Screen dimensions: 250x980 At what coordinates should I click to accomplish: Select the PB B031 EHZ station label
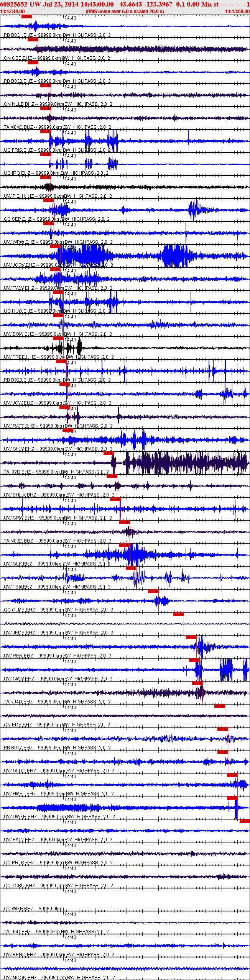pos(58,35)
